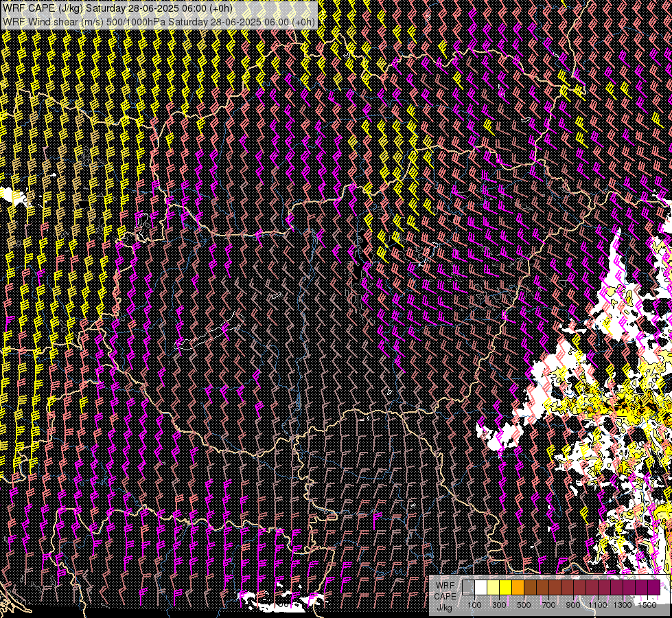
Task: Click the legend value 1300
Action: point(623,605)
